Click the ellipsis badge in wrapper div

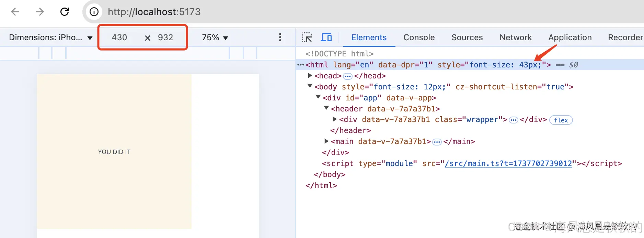[x=514, y=120]
